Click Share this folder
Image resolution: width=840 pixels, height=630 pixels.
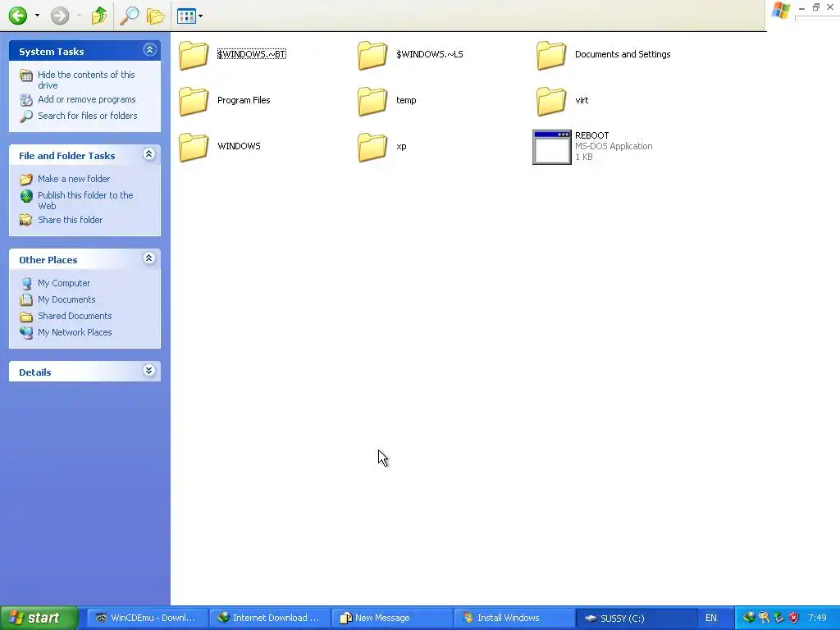click(70, 220)
